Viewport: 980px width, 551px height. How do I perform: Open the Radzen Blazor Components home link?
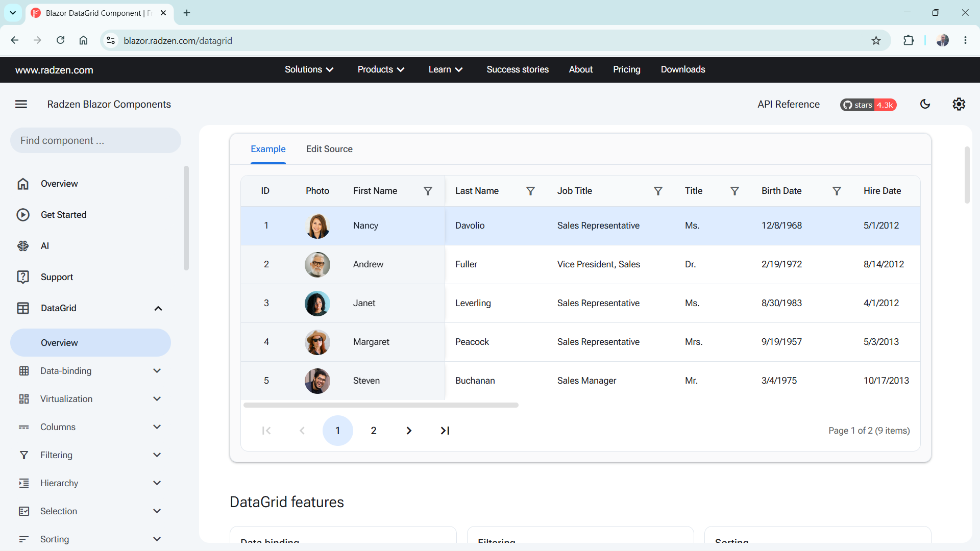(109, 104)
